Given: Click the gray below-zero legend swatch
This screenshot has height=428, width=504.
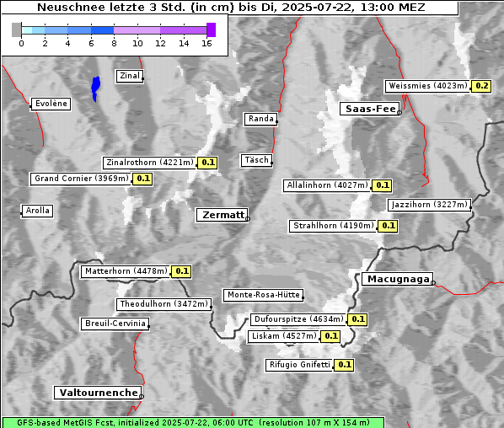Looking at the screenshot, I should click(16, 29).
